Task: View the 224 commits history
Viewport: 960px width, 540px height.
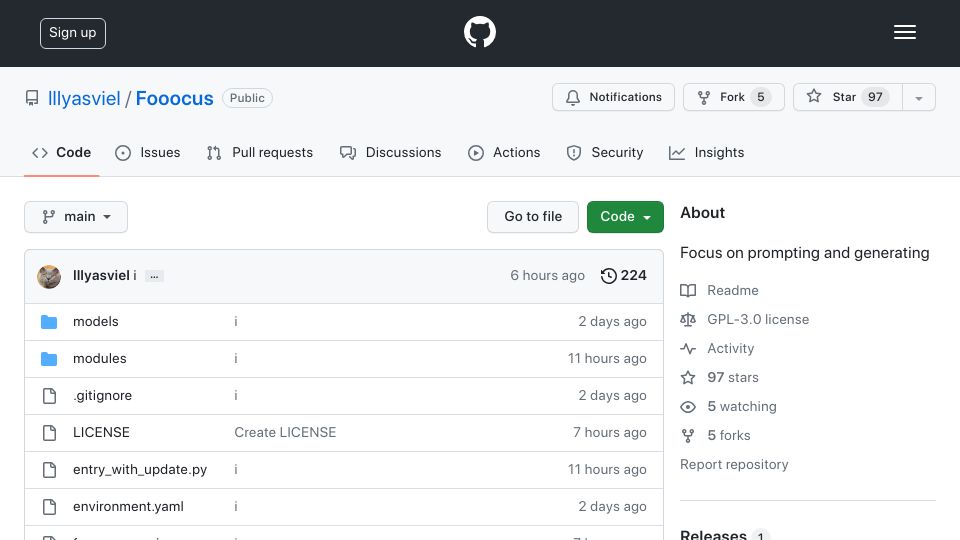Action: 623,276
